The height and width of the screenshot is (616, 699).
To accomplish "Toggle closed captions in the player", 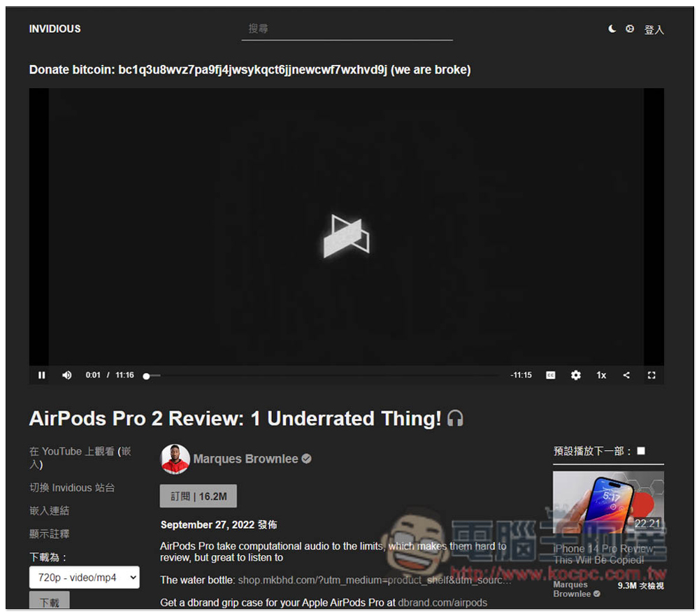I will click(551, 375).
